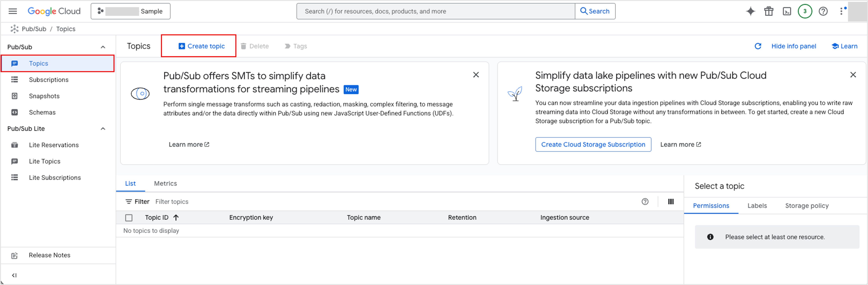The image size is (868, 285).
Task: Collapse the Pub/Sub sidebar section
Action: click(x=103, y=47)
